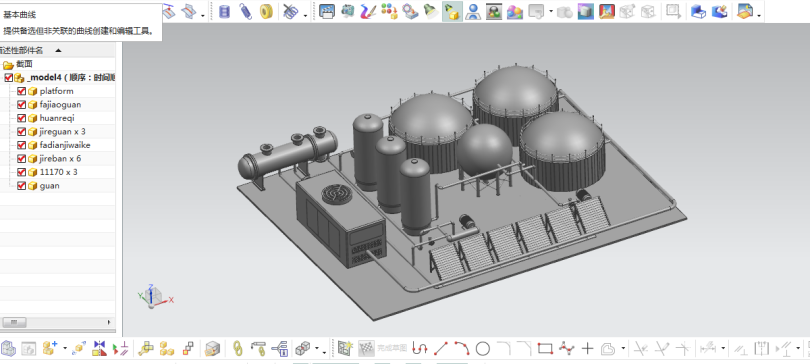Select the Line sketch tool
Image resolution: width=810 pixels, height=364 pixels.
click(x=441, y=349)
